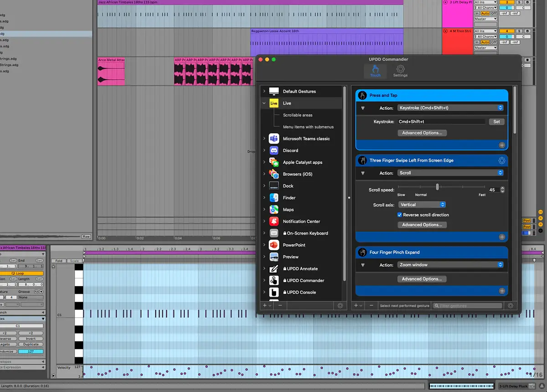Open Three Finger Swipe gesture settings gear
The image size is (547, 392).
pos(501,160)
